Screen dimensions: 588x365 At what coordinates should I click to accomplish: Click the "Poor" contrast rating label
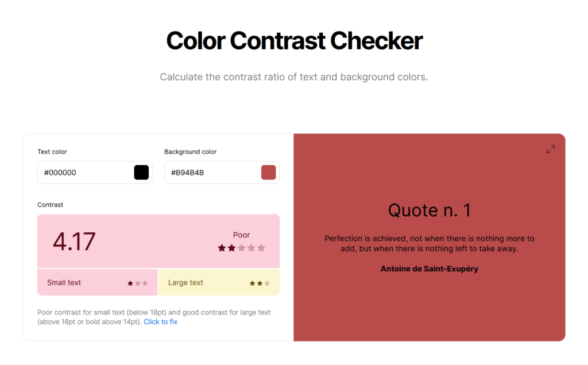(x=241, y=235)
